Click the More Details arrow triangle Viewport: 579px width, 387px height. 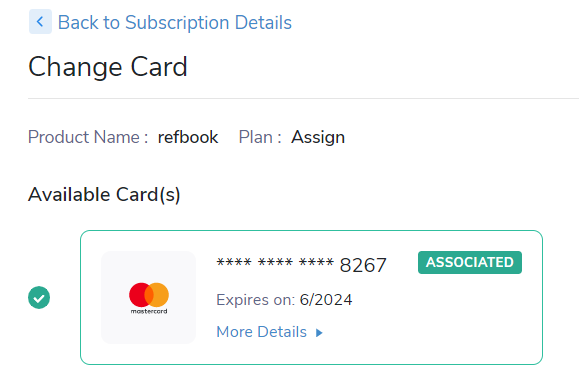[x=319, y=333]
